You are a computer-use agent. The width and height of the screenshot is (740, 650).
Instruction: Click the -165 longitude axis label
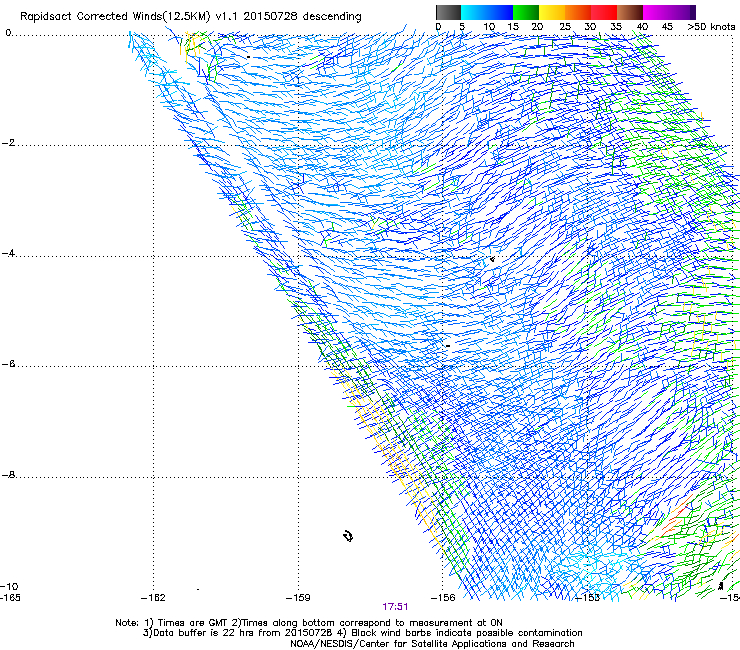coord(10,598)
